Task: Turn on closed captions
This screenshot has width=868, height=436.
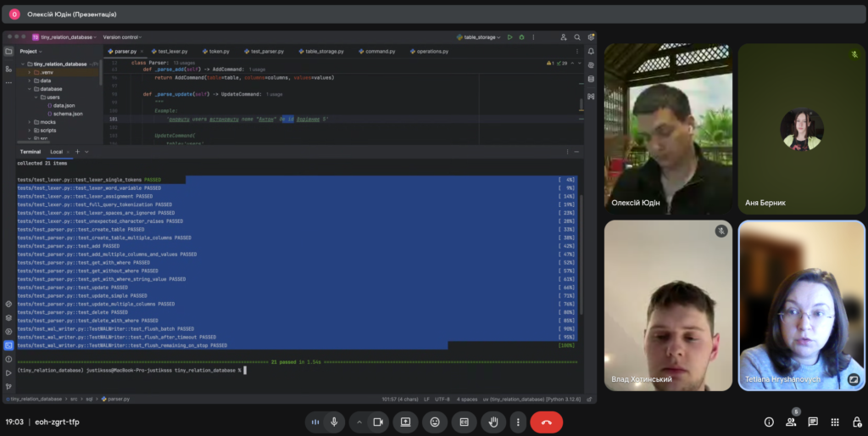Action: (x=464, y=422)
